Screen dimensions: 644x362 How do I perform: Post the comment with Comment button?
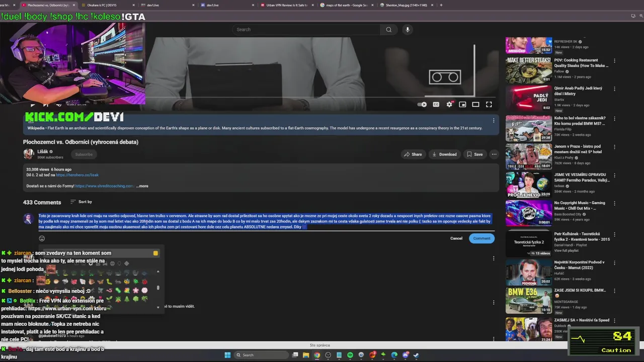coord(481,238)
